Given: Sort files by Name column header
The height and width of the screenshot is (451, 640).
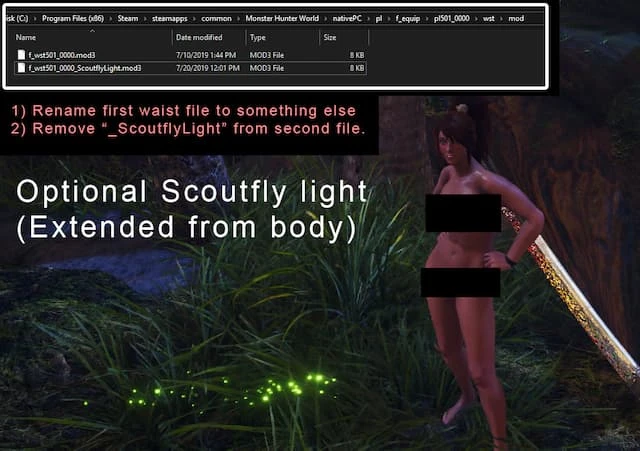Looking at the screenshot, I should pyautogui.click(x=26, y=37).
